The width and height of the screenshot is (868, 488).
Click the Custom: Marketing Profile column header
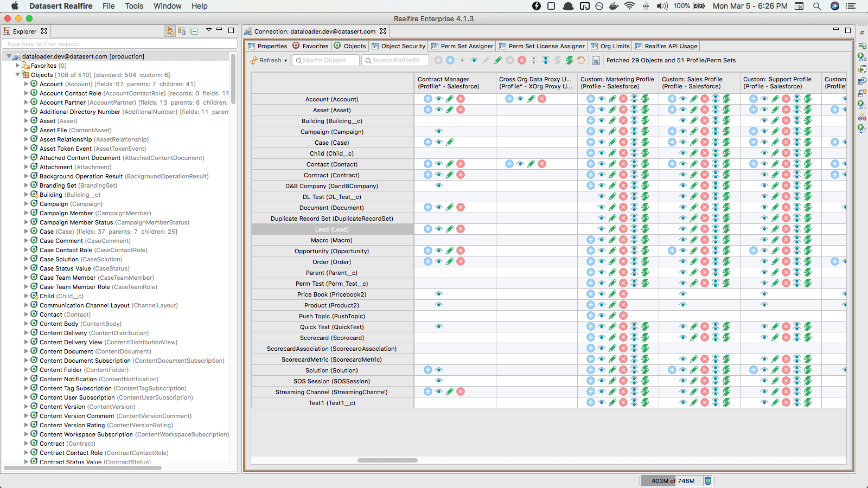(617, 82)
